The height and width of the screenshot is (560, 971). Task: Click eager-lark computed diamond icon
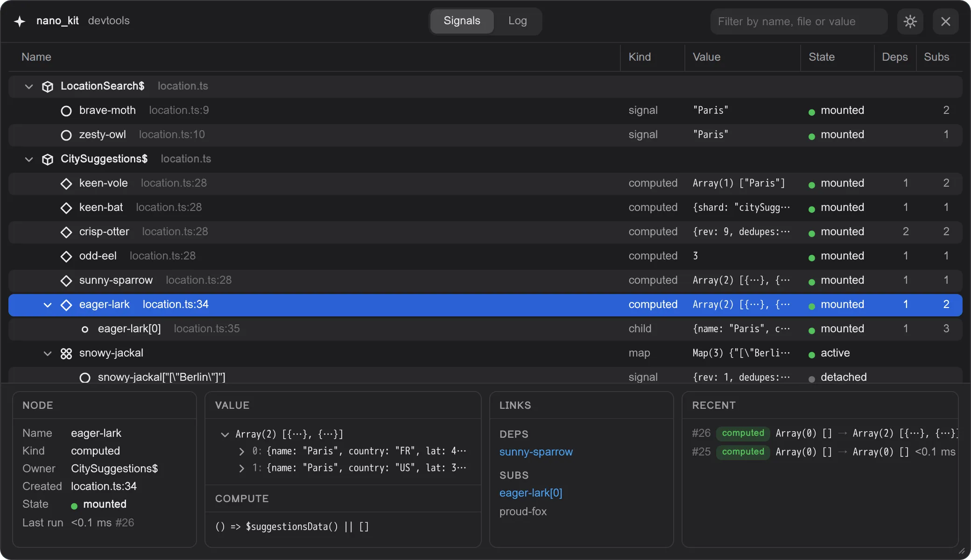tap(66, 305)
